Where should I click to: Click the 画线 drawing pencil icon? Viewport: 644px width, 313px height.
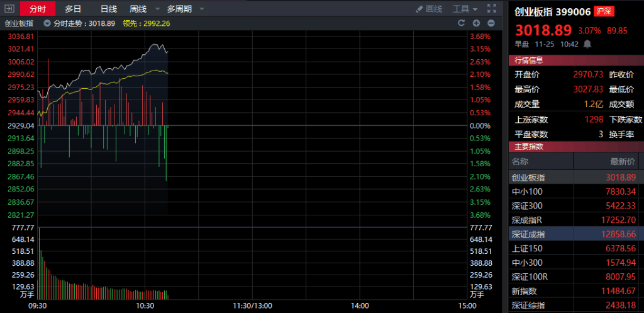click(x=420, y=9)
